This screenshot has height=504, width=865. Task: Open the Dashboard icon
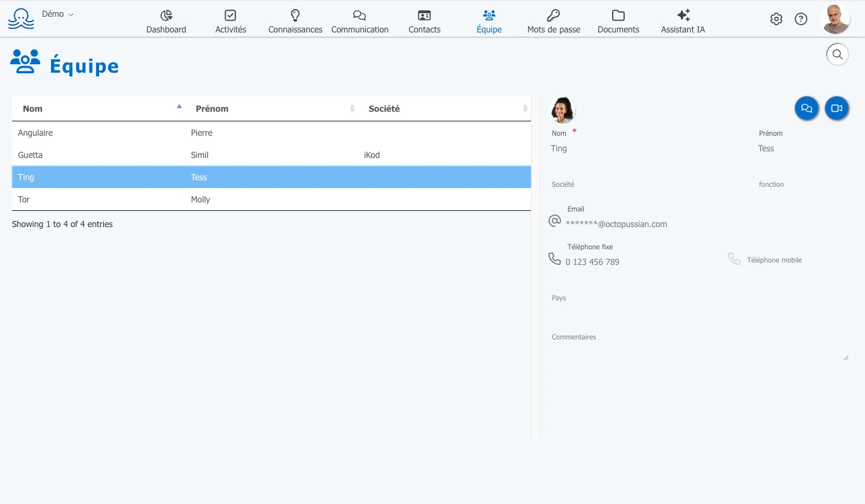(166, 16)
